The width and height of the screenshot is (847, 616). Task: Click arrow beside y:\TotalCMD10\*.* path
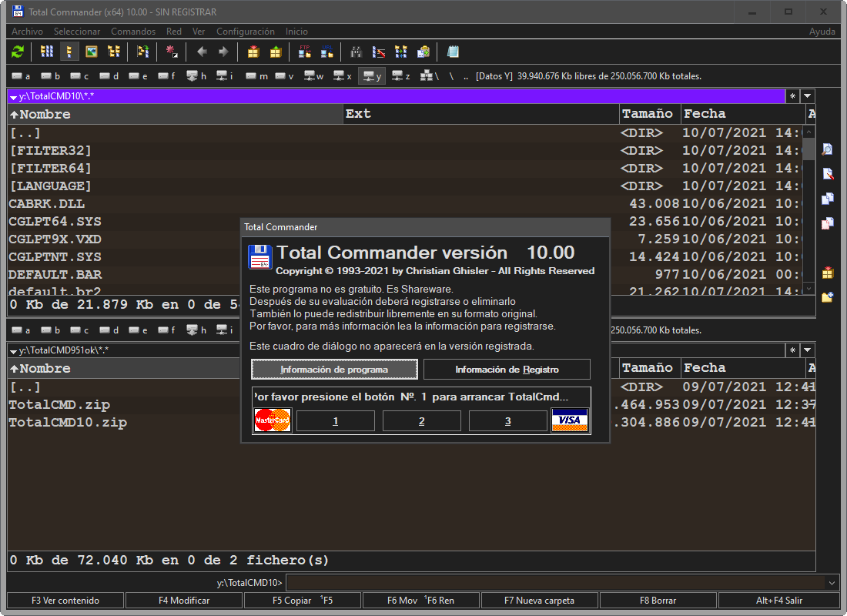click(x=14, y=97)
